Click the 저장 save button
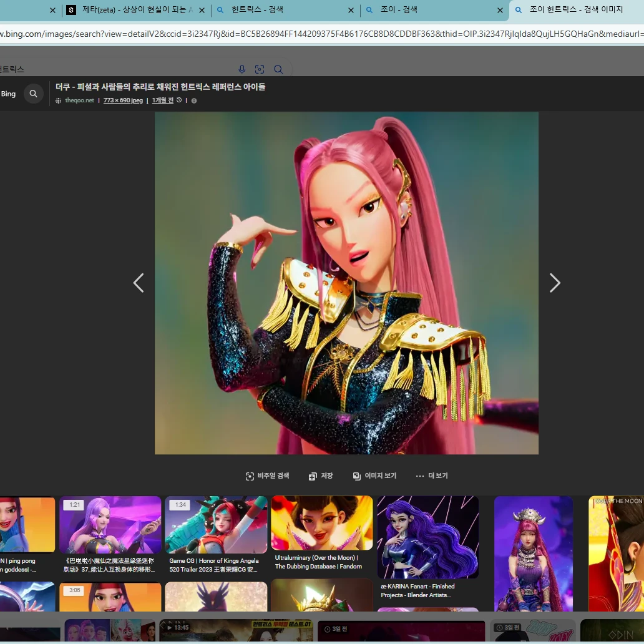The height and width of the screenshot is (644, 644). click(x=321, y=476)
